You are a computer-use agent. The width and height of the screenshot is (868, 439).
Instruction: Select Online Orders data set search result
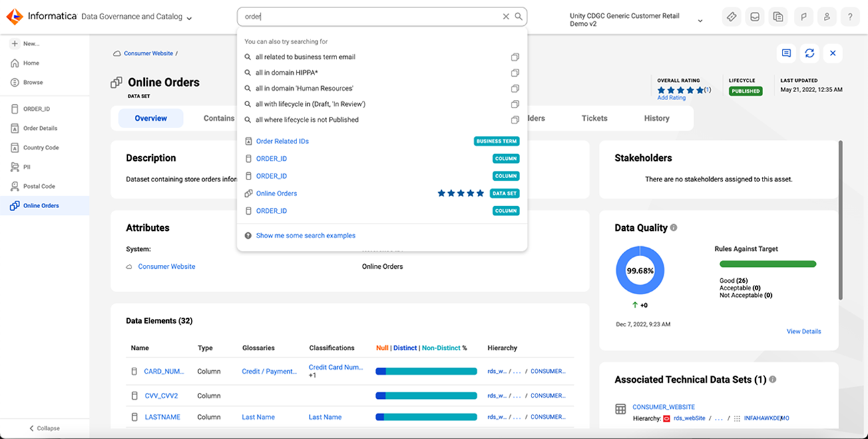pos(276,193)
